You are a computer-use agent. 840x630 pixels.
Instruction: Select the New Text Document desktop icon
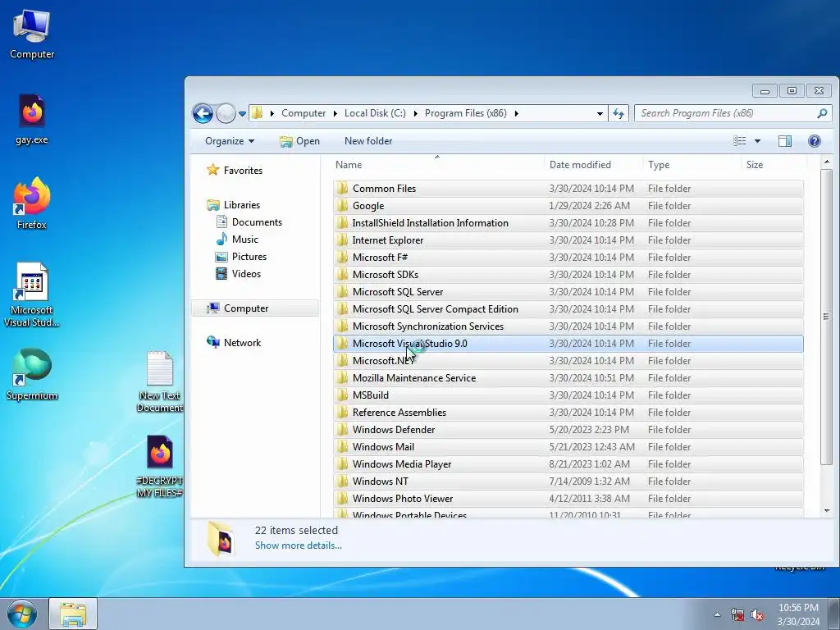pyautogui.click(x=160, y=381)
